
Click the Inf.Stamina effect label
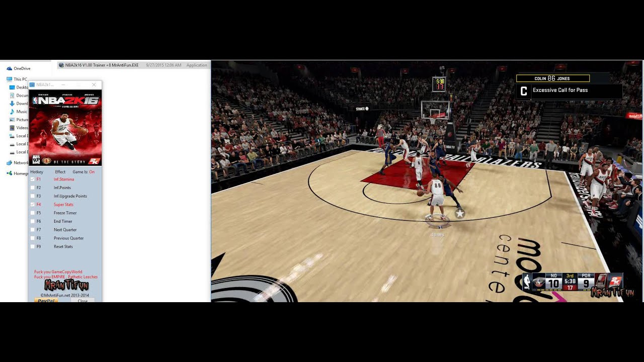click(x=64, y=179)
